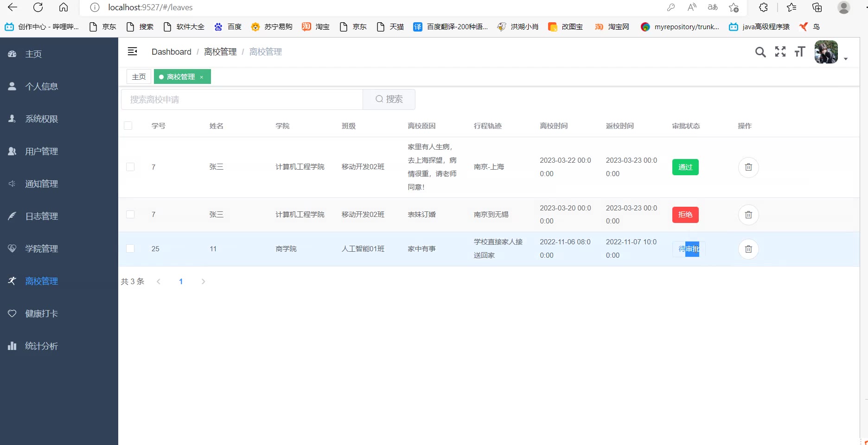Click the 人工智能01班 class cell
The width and height of the screenshot is (868, 445).
(x=363, y=248)
